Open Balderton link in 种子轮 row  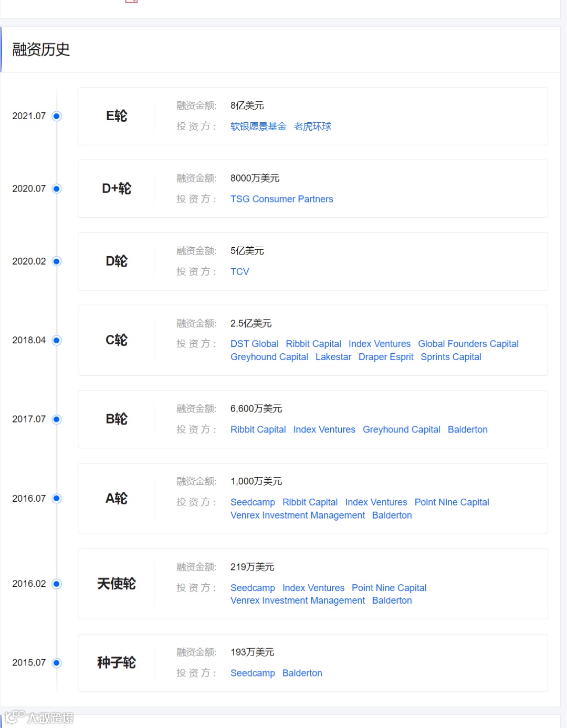[x=302, y=673]
